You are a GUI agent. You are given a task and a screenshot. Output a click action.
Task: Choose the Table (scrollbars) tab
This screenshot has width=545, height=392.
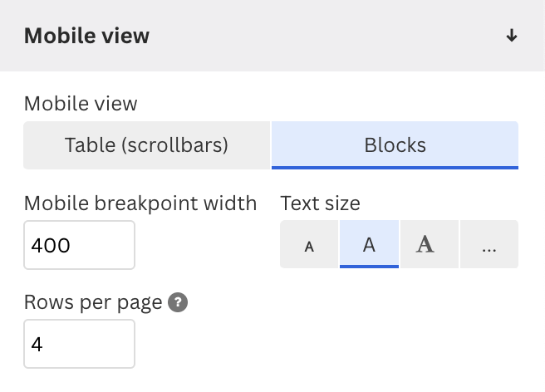pos(147,145)
